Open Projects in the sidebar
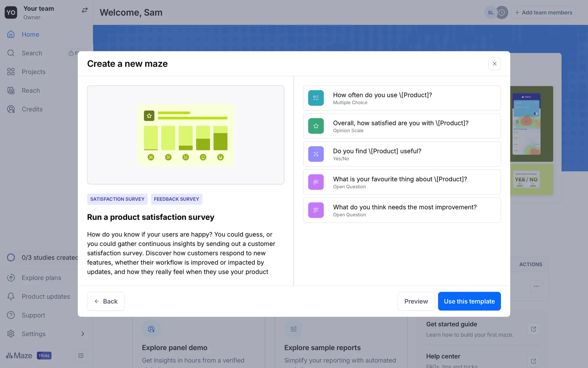The height and width of the screenshot is (368, 588). (33, 72)
